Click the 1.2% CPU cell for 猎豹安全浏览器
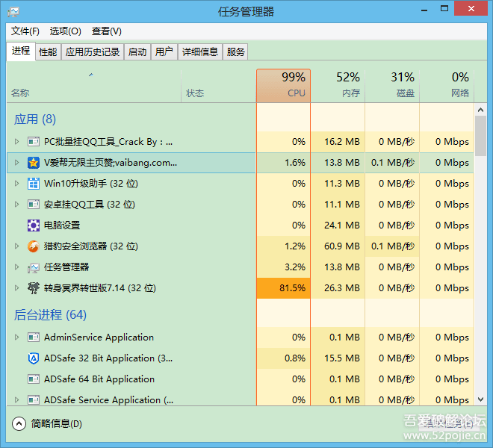Viewport: 493px width, 448px height. 284,246
